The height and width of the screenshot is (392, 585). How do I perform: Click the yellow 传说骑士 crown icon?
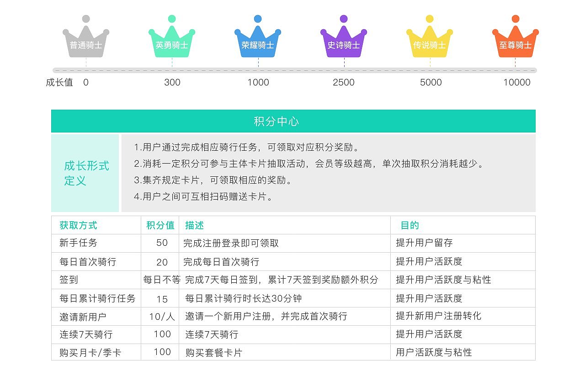click(430, 37)
